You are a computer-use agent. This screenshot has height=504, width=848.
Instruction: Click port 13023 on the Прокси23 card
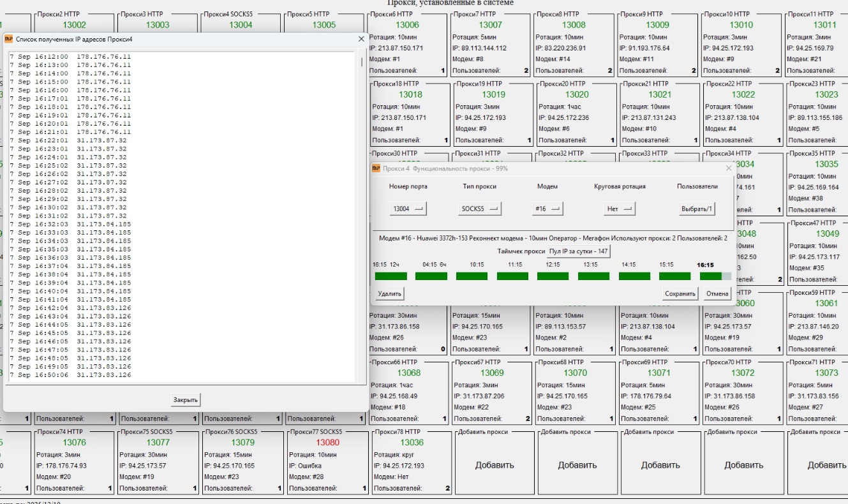[826, 94]
